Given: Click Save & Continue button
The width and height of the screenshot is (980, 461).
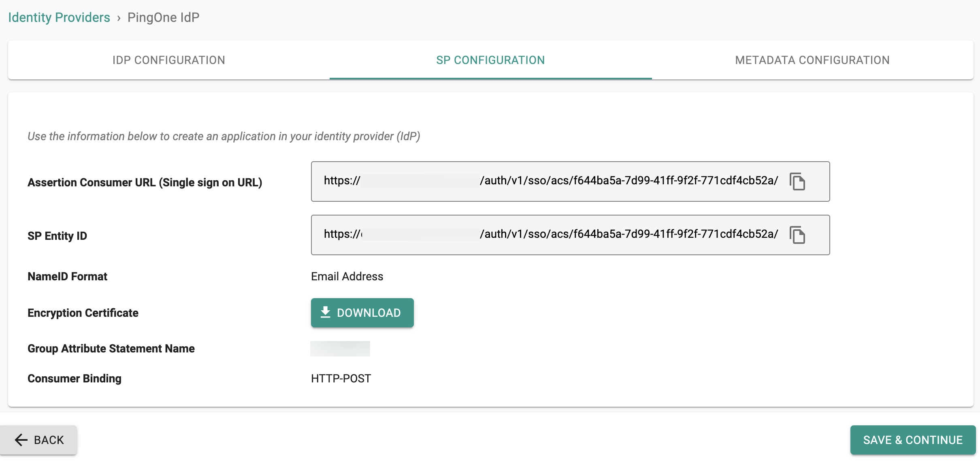Looking at the screenshot, I should click(x=913, y=440).
